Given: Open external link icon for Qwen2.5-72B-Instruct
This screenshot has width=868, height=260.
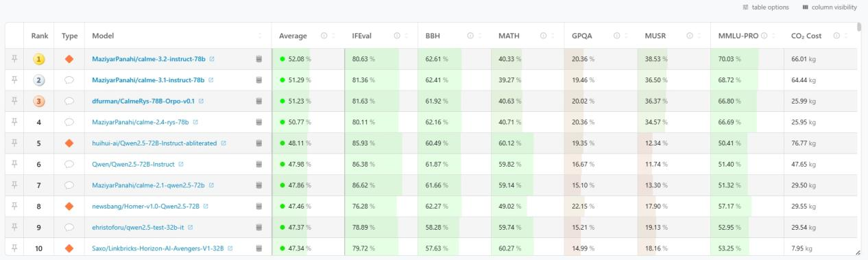Looking at the screenshot, I should (x=180, y=164).
